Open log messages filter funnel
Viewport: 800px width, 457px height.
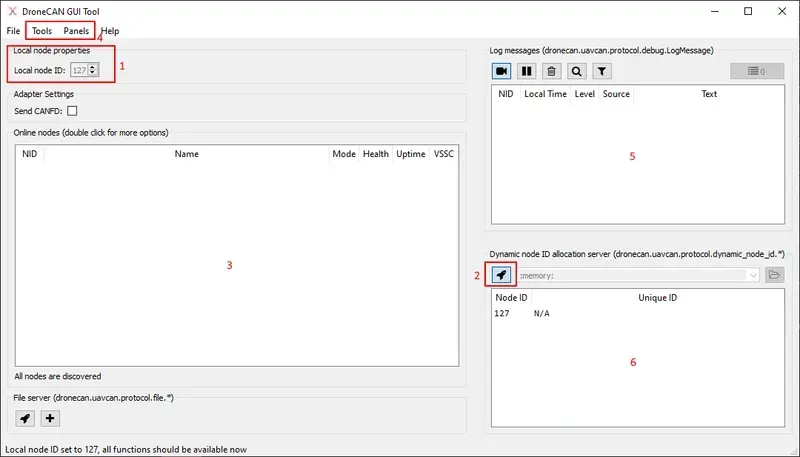click(x=602, y=71)
